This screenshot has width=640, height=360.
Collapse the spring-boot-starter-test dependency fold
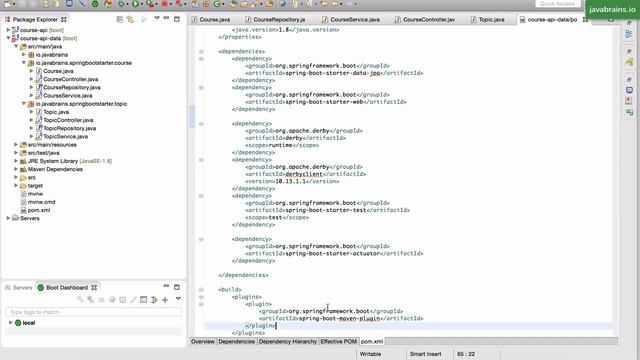pos(201,196)
